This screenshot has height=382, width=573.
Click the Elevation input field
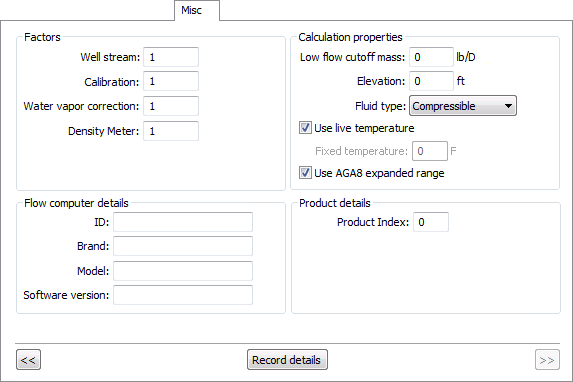click(x=431, y=81)
